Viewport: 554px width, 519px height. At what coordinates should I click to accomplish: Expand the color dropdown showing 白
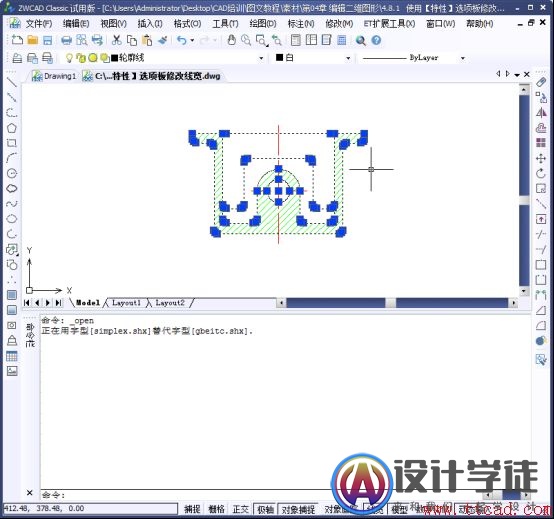tap(348, 58)
